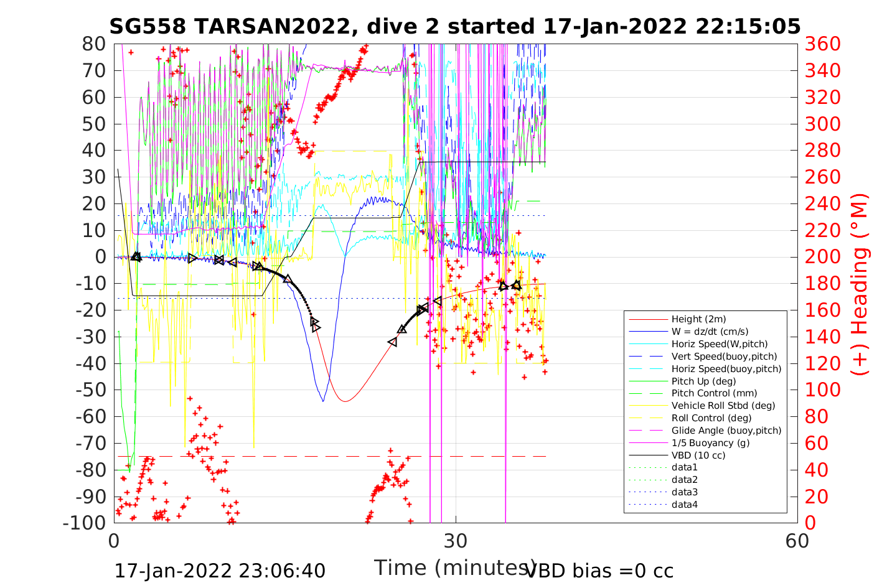
Task: Select legend entry 'Vehicle Roll Stbd (deg)'
Action: click(723, 406)
